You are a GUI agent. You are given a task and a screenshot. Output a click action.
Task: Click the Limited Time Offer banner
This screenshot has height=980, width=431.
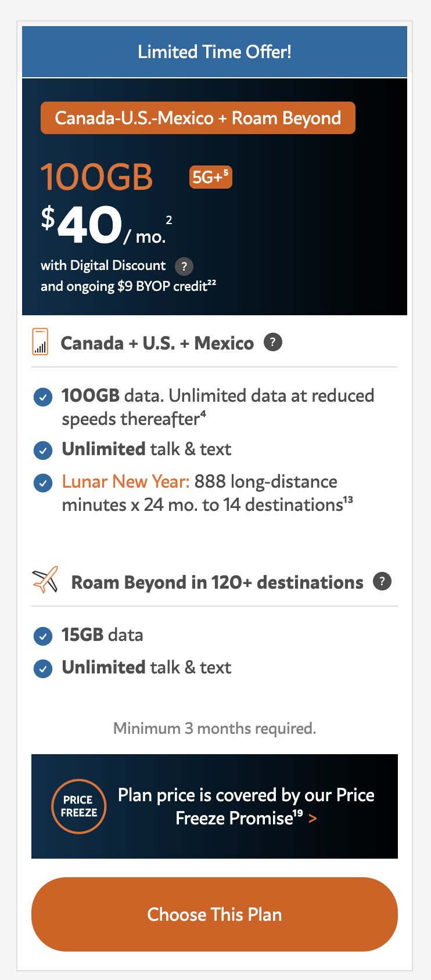214,52
